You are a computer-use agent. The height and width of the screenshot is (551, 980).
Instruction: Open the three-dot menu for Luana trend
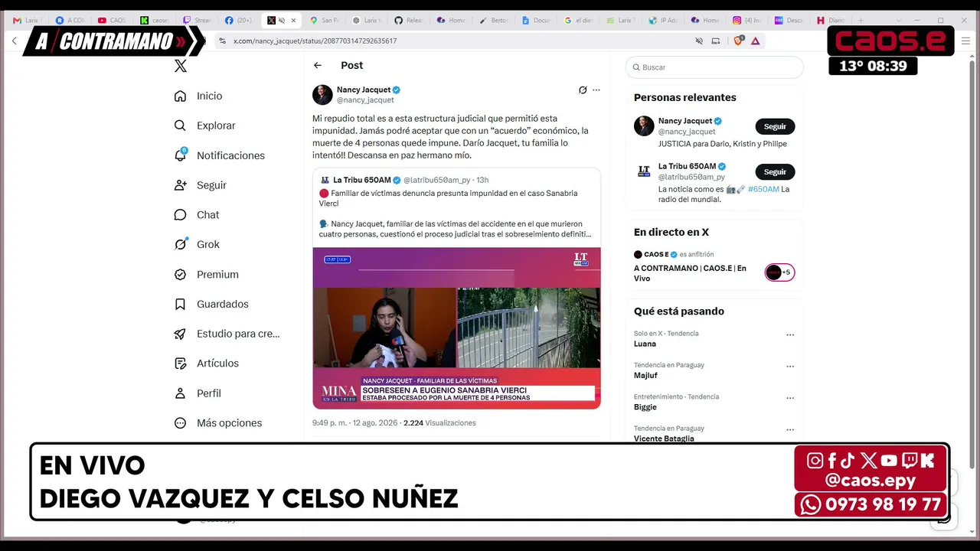[790, 334]
